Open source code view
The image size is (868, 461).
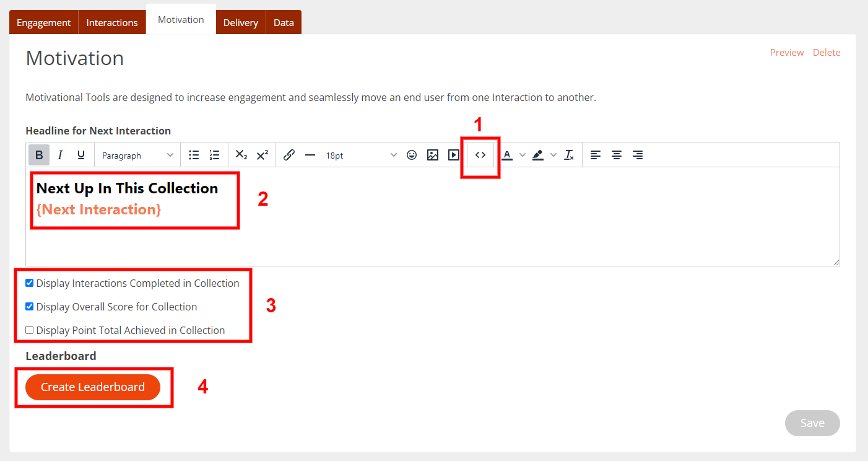tap(480, 155)
